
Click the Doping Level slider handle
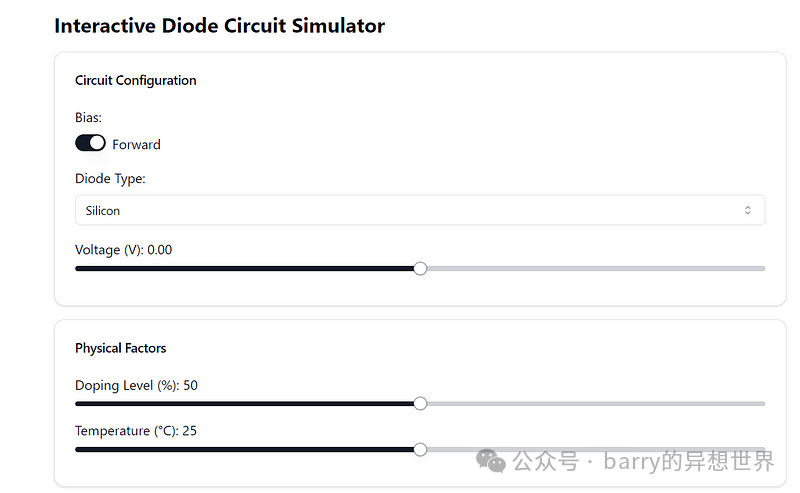[420, 403]
